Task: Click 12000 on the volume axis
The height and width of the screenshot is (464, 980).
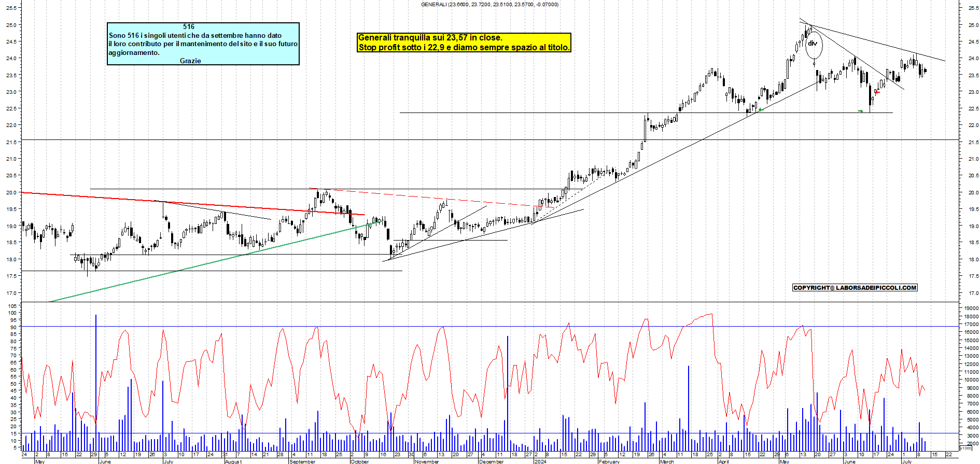Action: coord(971,364)
